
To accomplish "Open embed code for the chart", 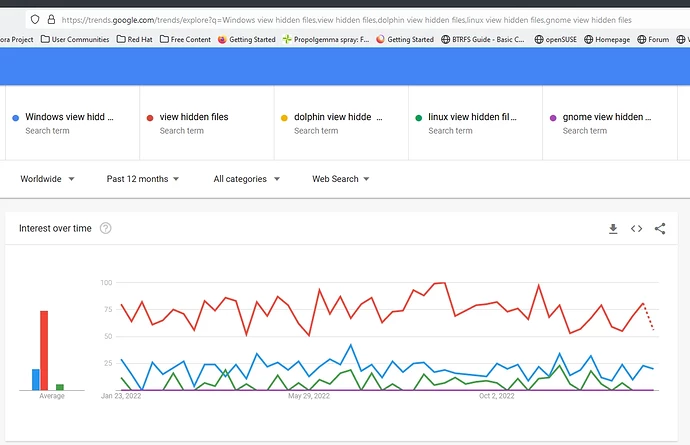I will tap(636, 228).
